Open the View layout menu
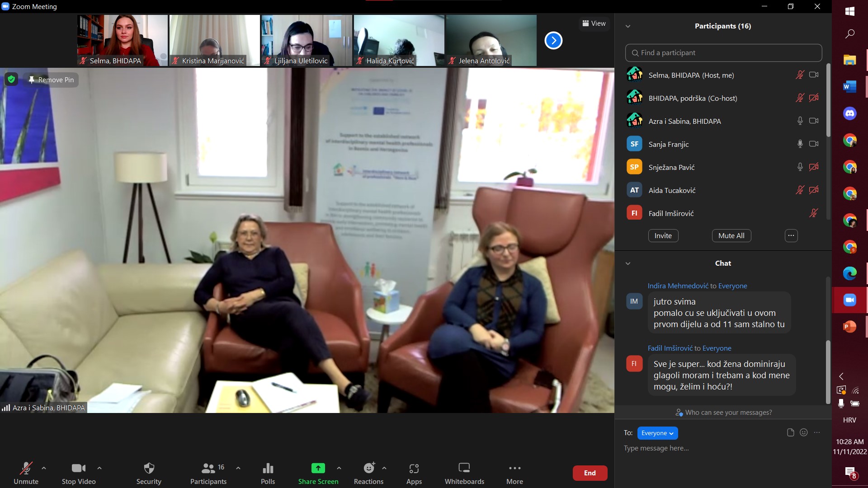 click(594, 23)
